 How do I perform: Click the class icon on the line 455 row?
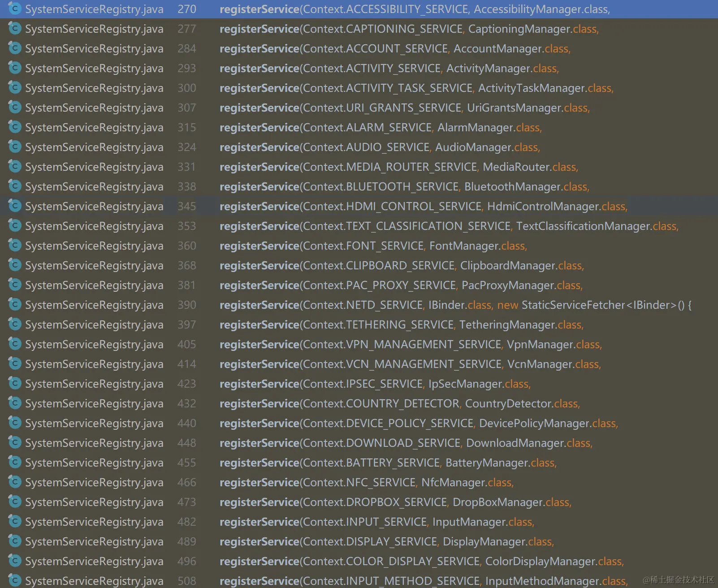(x=15, y=463)
